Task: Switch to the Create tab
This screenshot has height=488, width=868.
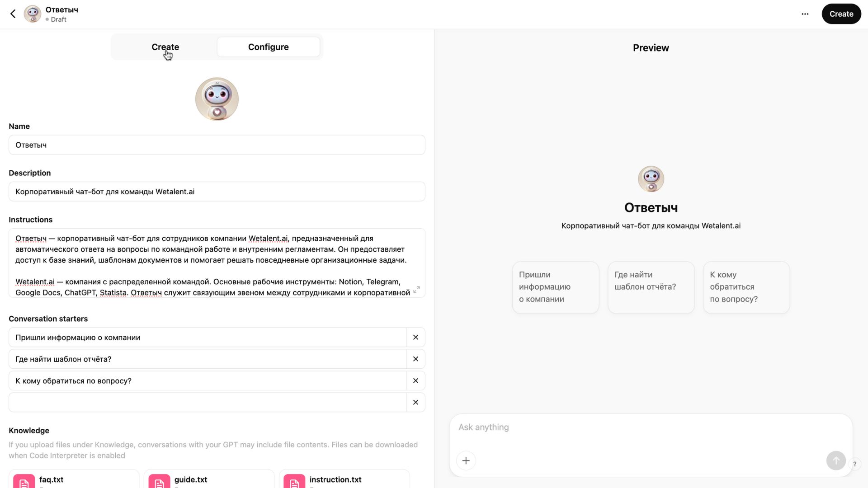Action: 165,47
